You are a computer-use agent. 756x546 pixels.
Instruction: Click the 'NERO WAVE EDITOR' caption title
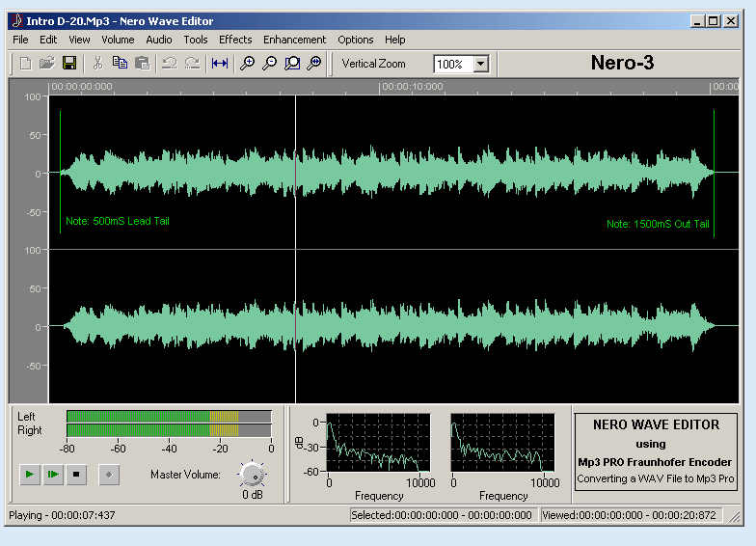[x=656, y=424]
